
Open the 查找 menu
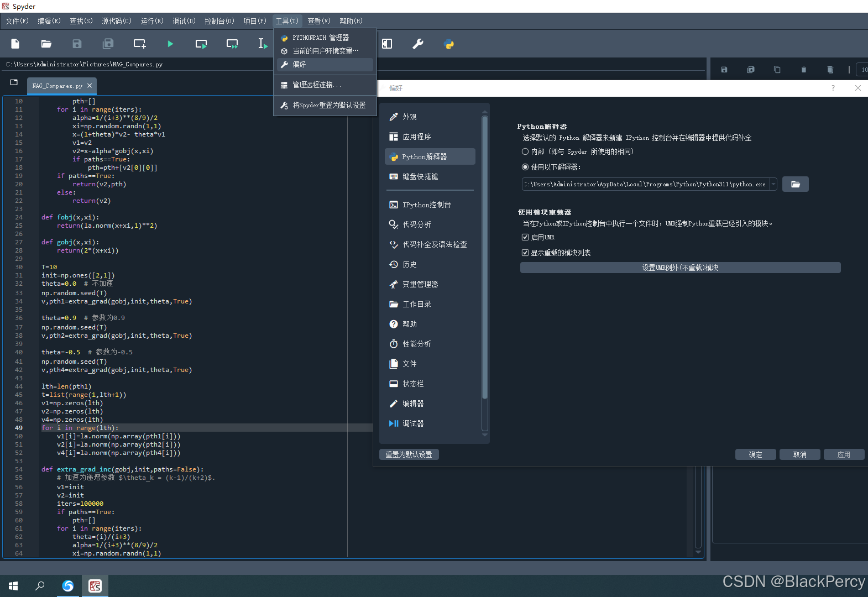coord(81,21)
